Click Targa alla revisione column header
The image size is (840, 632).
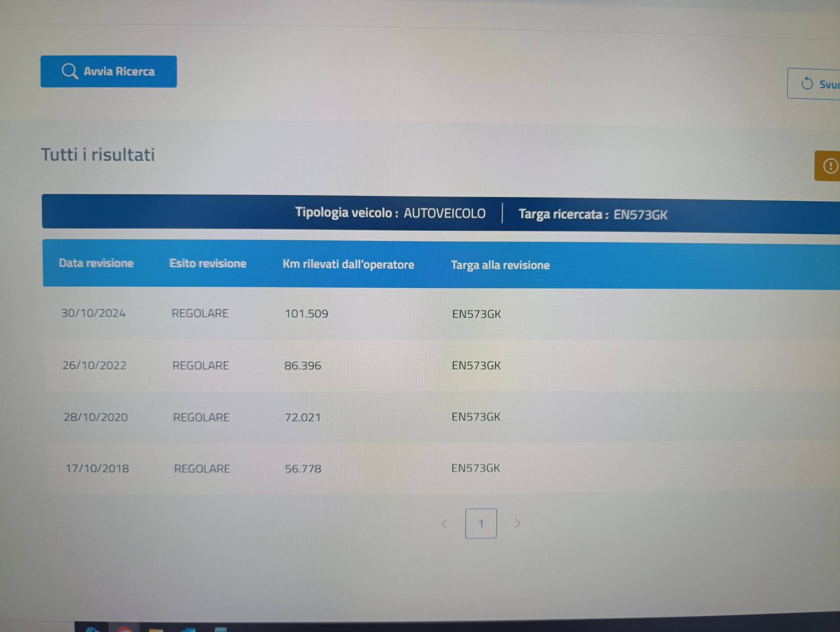[500, 265]
